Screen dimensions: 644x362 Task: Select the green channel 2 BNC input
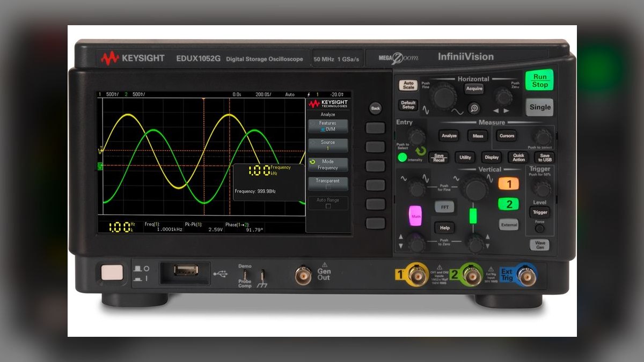point(472,276)
